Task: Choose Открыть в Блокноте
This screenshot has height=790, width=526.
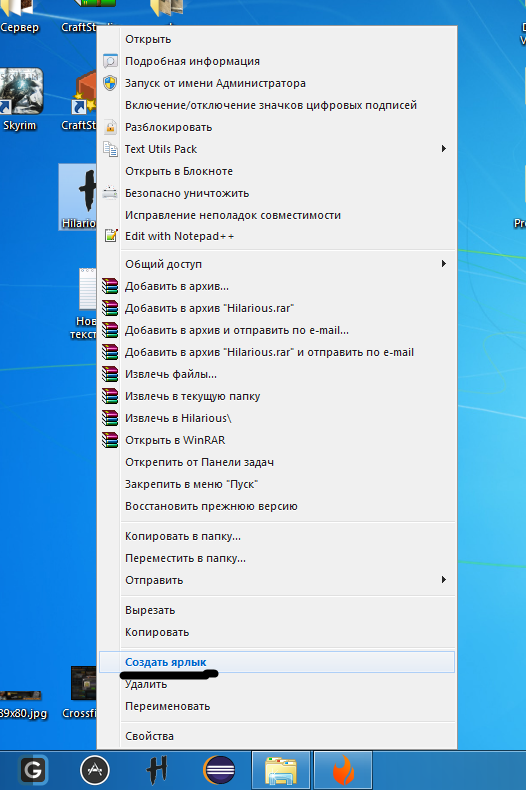Action: tap(277, 171)
